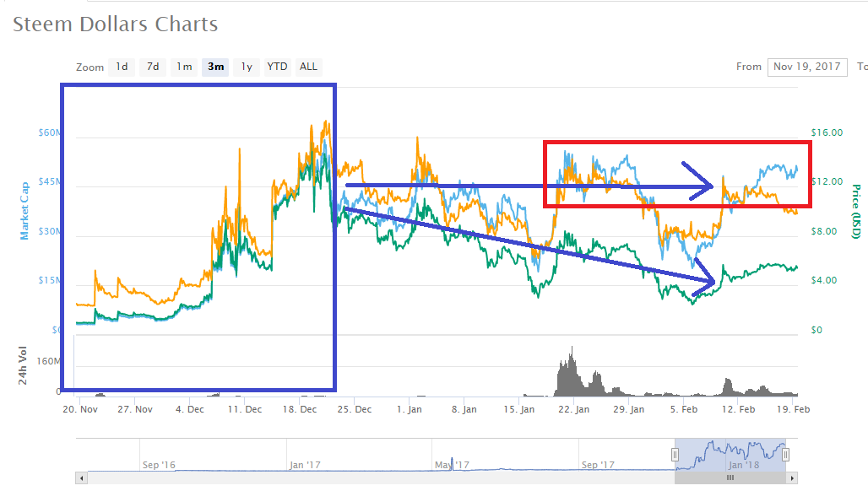
Task: Click the 160M volume axis label
Action: [49, 362]
